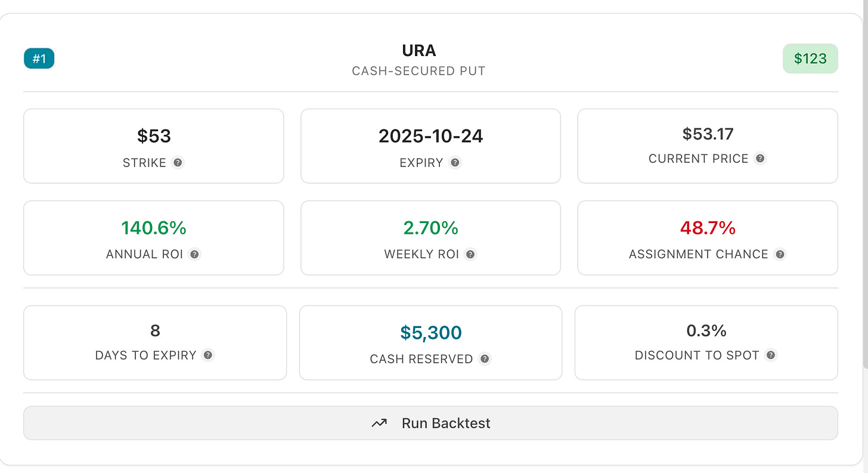Show the CASH RESERVED help icon
Screen dimensions: 868x473
click(x=485, y=359)
